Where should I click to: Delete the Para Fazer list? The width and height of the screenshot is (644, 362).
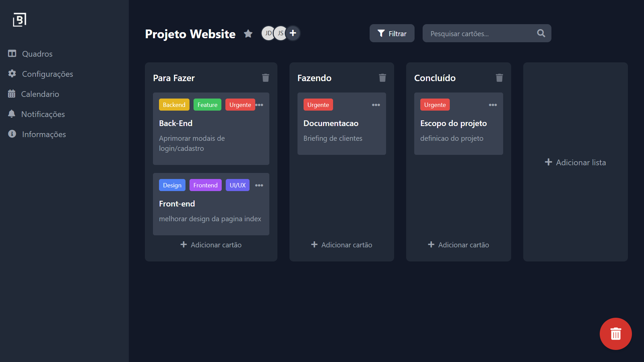(266, 78)
